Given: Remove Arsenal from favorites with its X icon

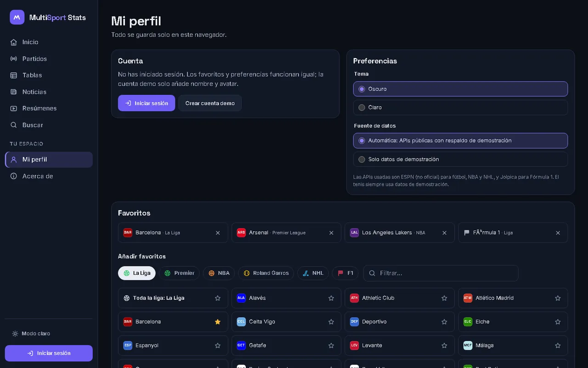Looking at the screenshot, I should (x=331, y=233).
